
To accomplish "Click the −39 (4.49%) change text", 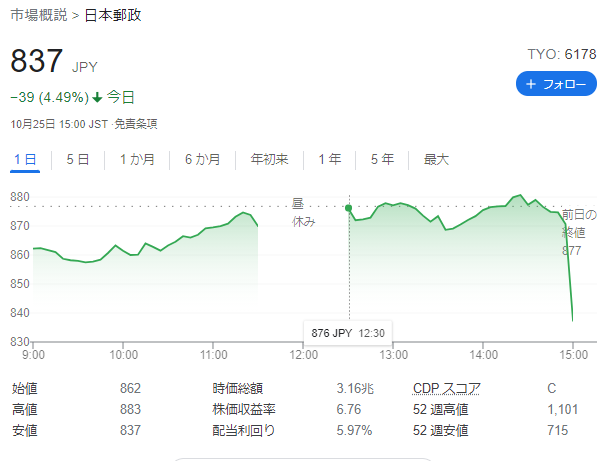I will click(50, 97).
